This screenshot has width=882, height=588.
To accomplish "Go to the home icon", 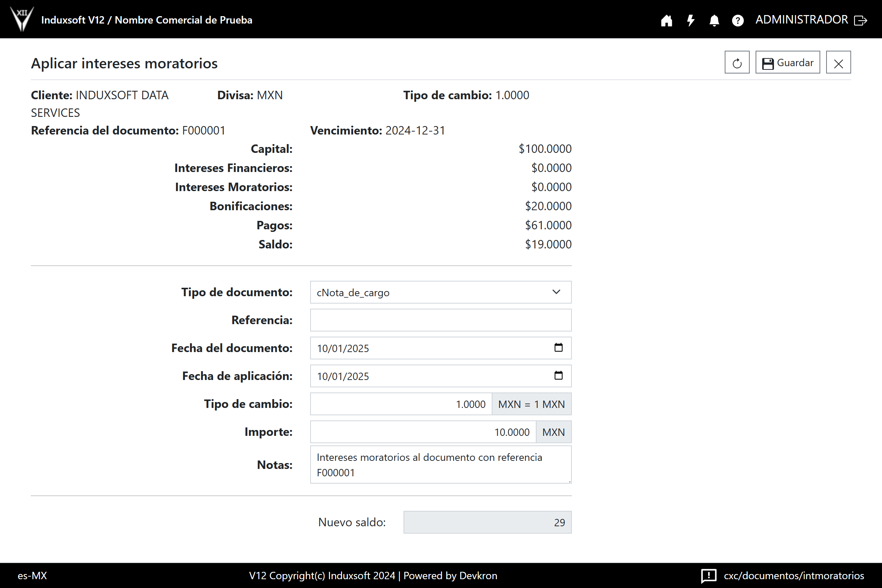I will (666, 20).
